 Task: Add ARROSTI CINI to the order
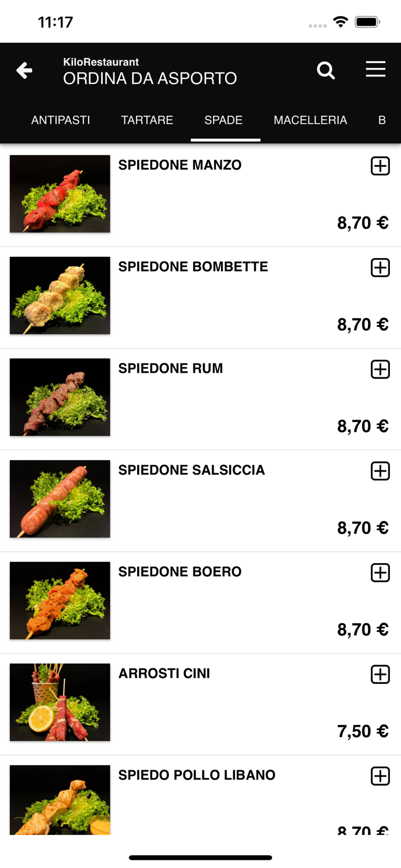(380, 674)
